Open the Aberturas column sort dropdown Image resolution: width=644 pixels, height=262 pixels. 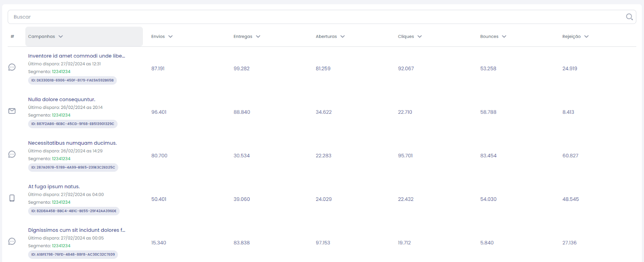343,37
